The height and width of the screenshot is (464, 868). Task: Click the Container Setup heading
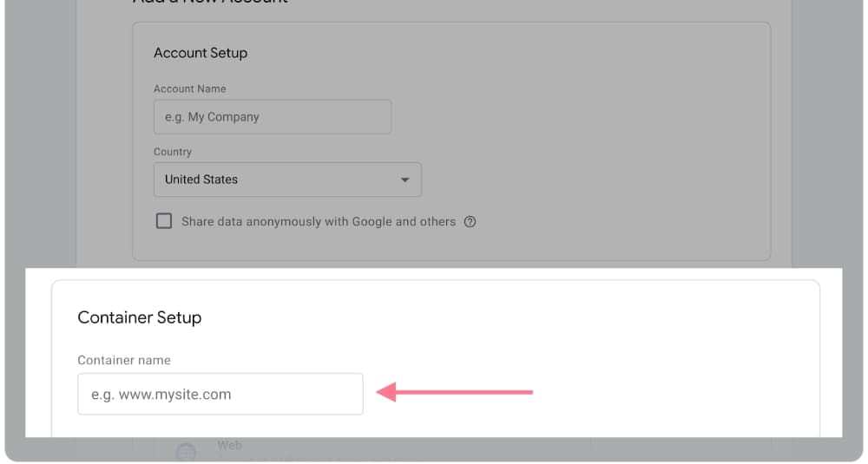point(140,317)
